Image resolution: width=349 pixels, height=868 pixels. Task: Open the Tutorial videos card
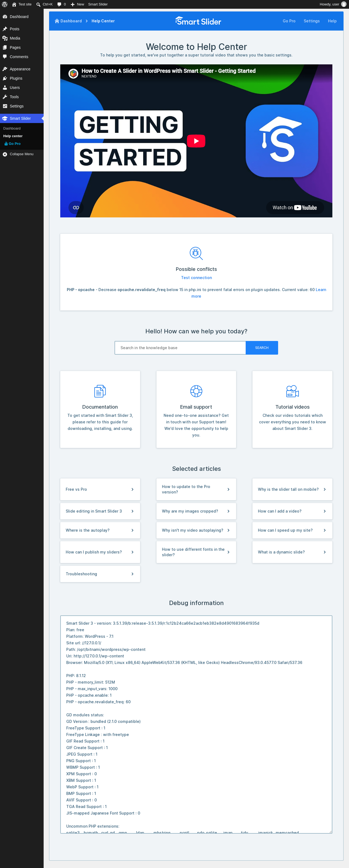[x=292, y=409]
